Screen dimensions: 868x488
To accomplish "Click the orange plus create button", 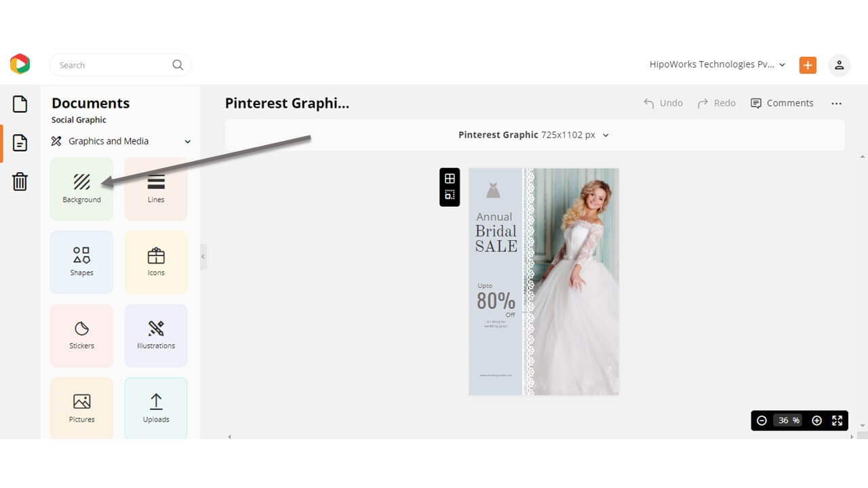I will coord(808,65).
